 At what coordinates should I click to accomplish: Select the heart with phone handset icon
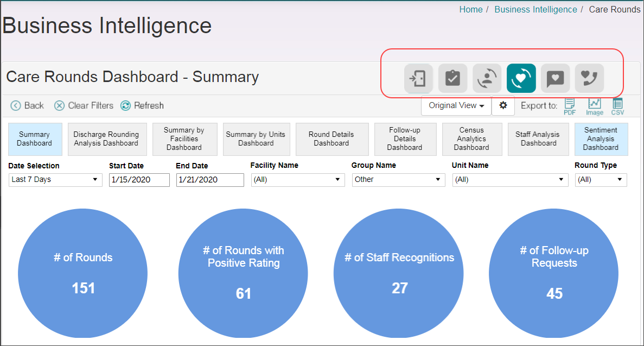589,78
